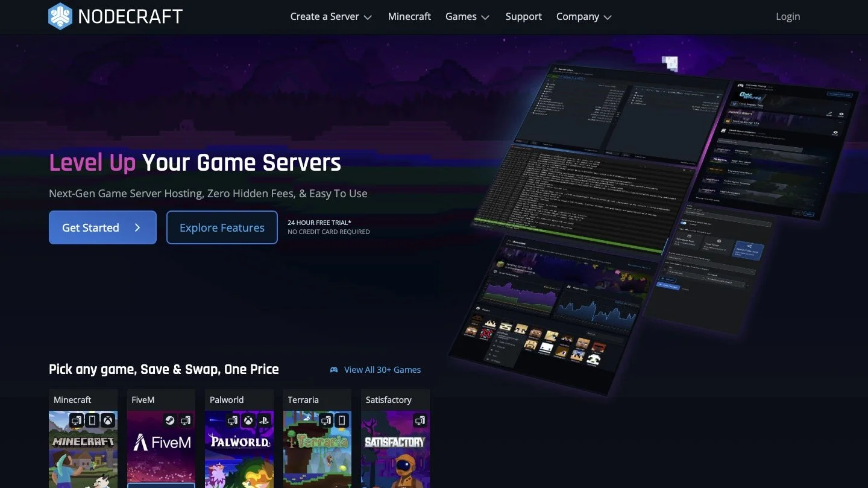Click the Explore Features button
The width and height of the screenshot is (868, 488).
222,227
